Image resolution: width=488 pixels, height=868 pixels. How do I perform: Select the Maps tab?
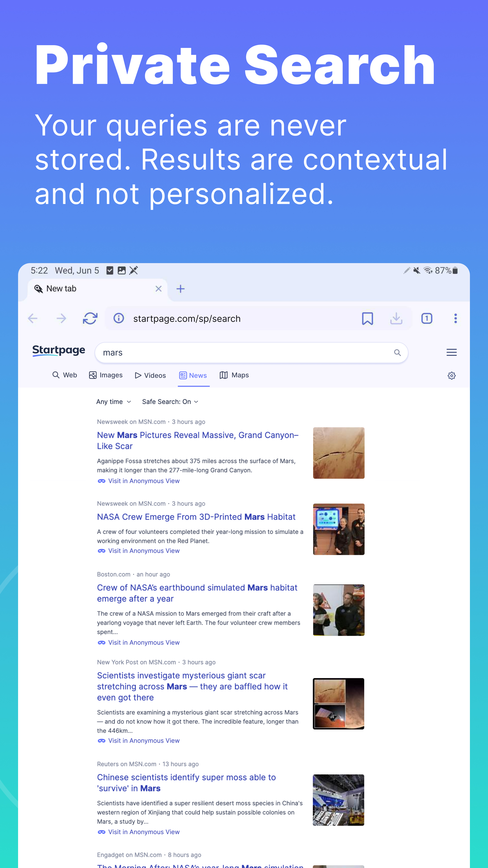tap(234, 375)
